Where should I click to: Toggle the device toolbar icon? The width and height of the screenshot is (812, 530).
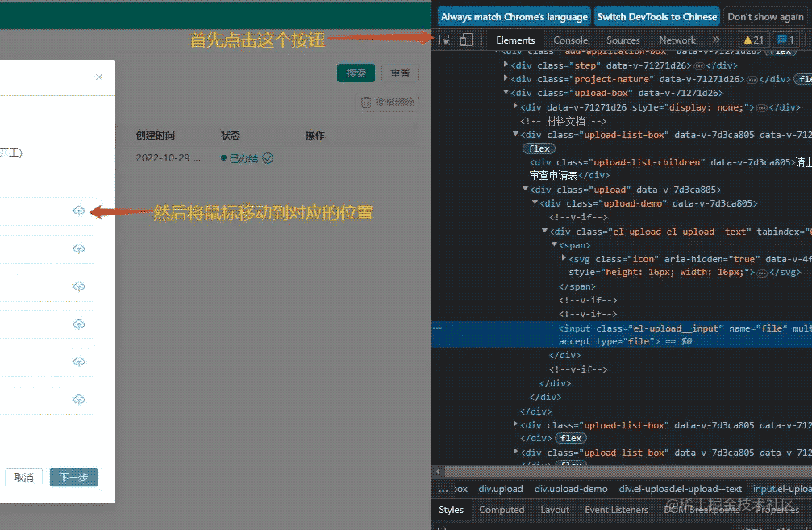pos(466,40)
